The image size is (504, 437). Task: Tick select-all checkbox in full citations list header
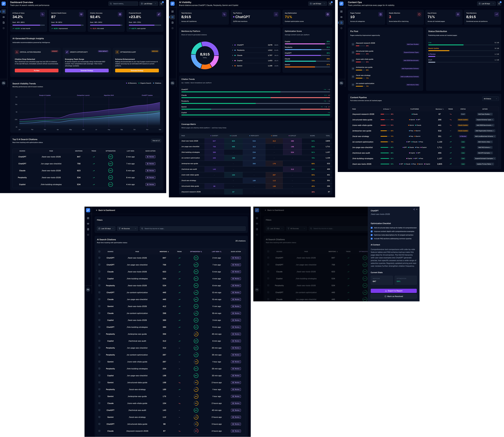[x=99, y=251]
